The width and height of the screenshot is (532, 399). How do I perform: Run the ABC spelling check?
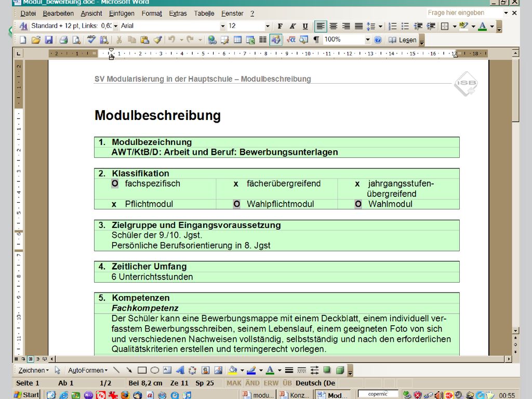point(91,40)
